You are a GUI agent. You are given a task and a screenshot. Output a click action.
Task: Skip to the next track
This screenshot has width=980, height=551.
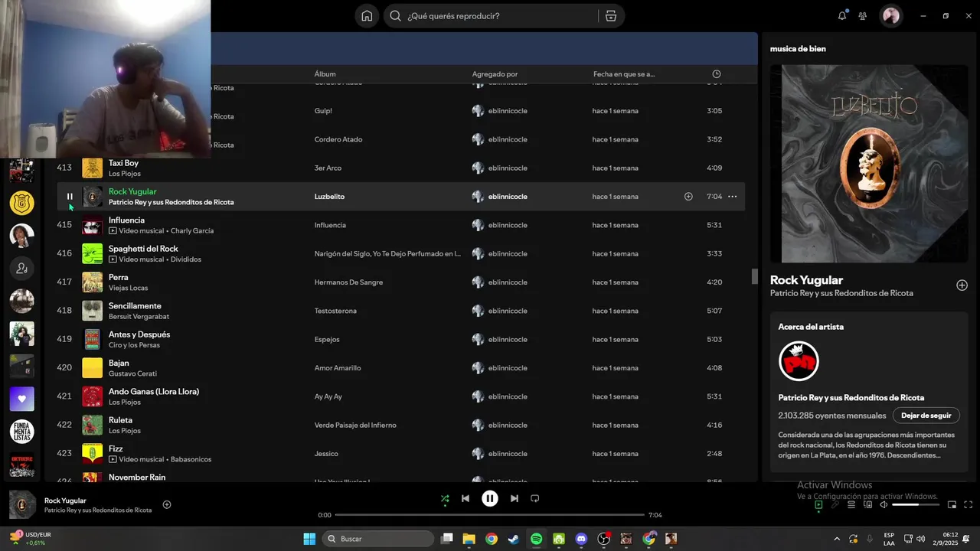514,498
